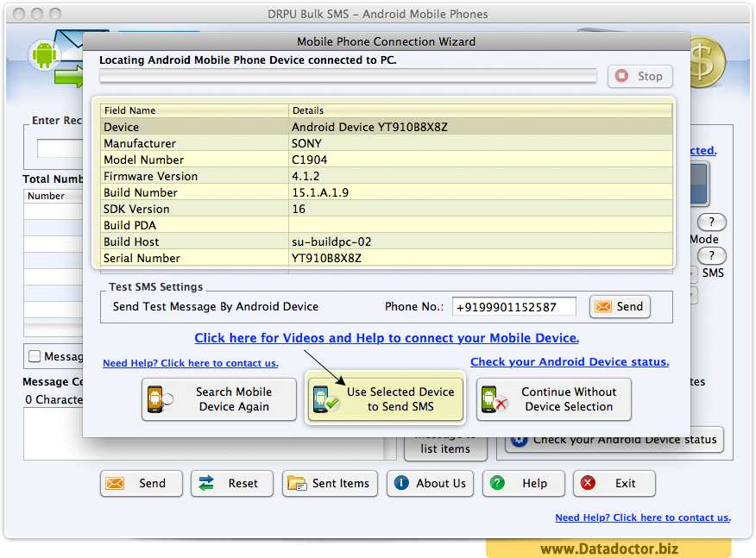
Task: Open Check your Android Device status link
Action: (x=570, y=361)
